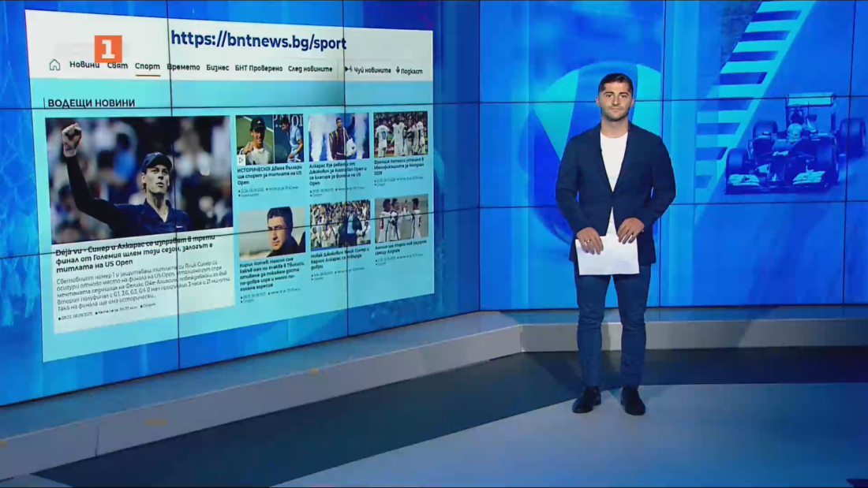Click the white paper held by the presenter
This screenshot has width=868, height=488.
tap(608, 255)
